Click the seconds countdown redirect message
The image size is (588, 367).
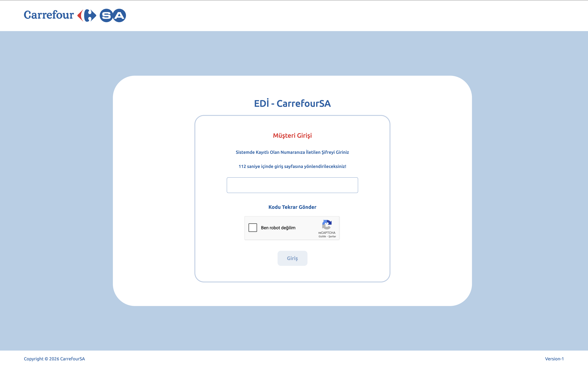(x=292, y=166)
